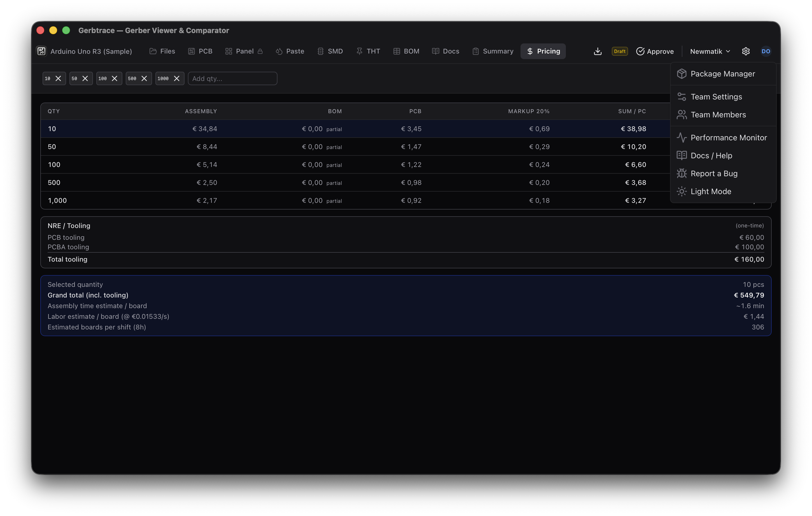Click the download export icon
Image resolution: width=812 pixels, height=516 pixels.
(x=598, y=51)
